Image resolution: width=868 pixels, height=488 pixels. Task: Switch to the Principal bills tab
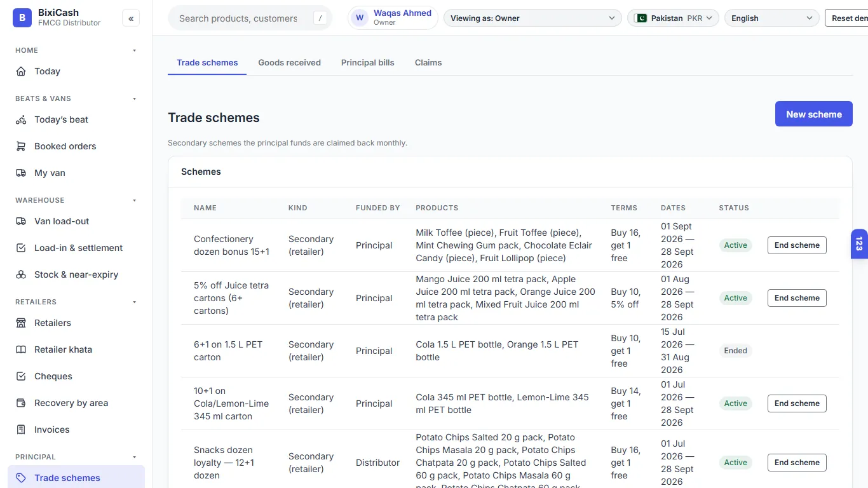coord(367,62)
